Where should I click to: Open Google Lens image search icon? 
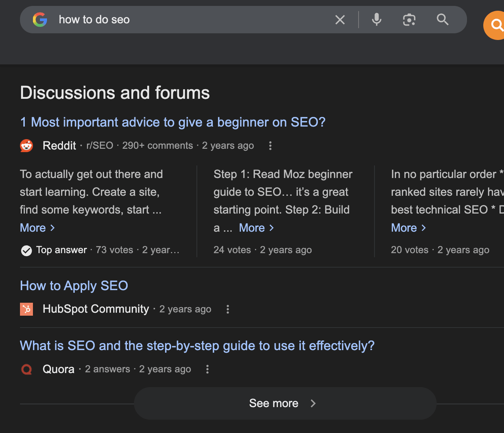click(x=409, y=20)
